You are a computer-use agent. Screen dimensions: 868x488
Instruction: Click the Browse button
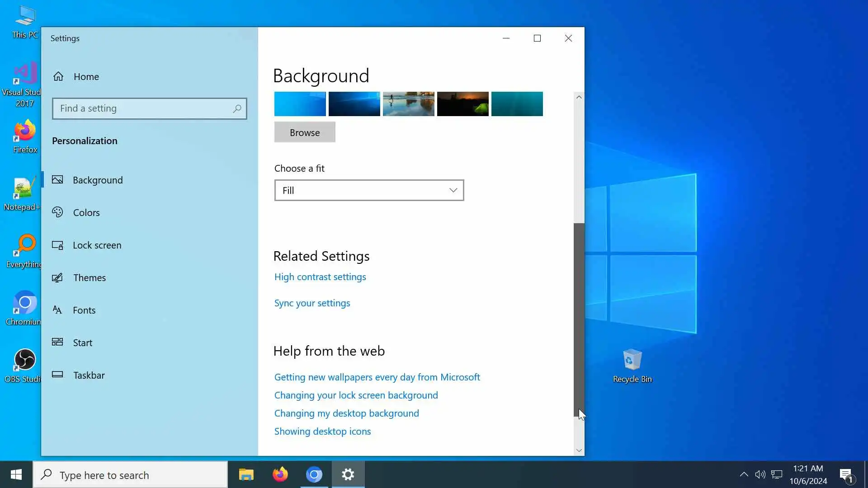coord(305,132)
